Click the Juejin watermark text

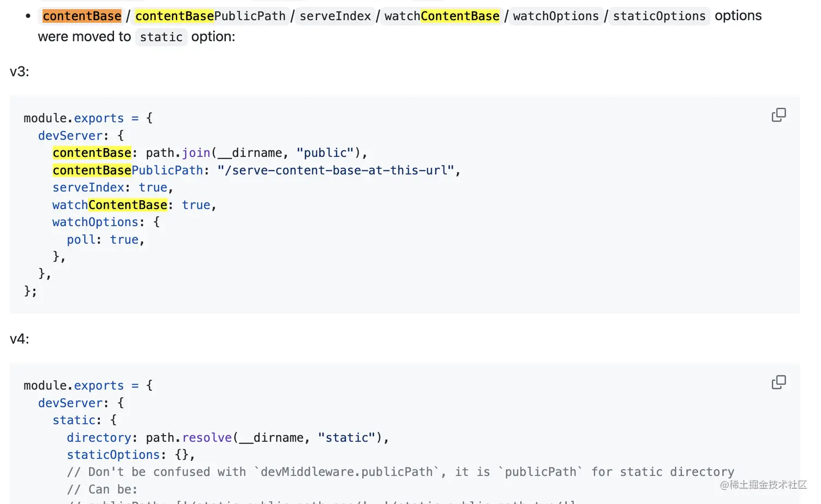tap(763, 484)
